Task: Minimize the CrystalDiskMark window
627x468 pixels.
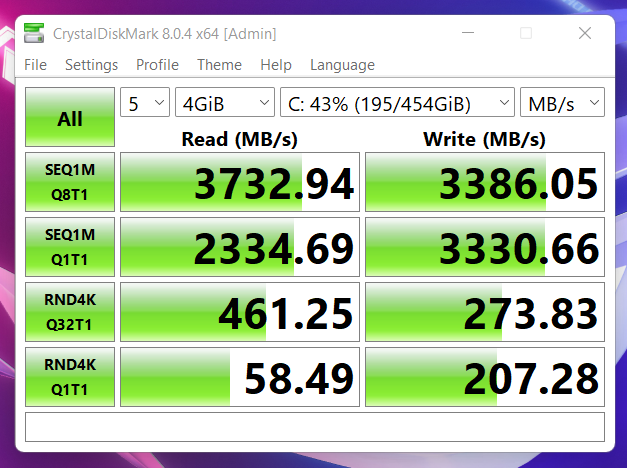Action: (x=470, y=34)
